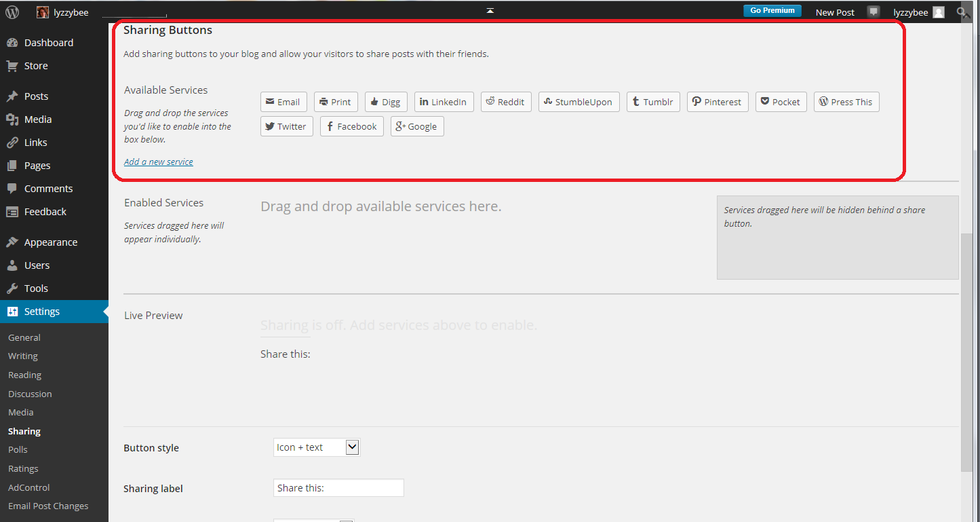Open the Discussion settings submenu item
Viewport: 980px width, 522px height.
pyautogui.click(x=30, y=394)
